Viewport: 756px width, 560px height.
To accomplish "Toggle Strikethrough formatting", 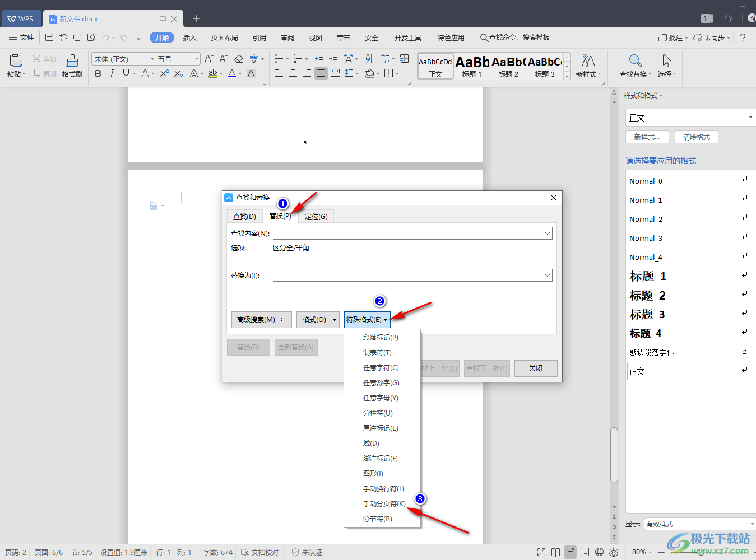I will (145, 73).
